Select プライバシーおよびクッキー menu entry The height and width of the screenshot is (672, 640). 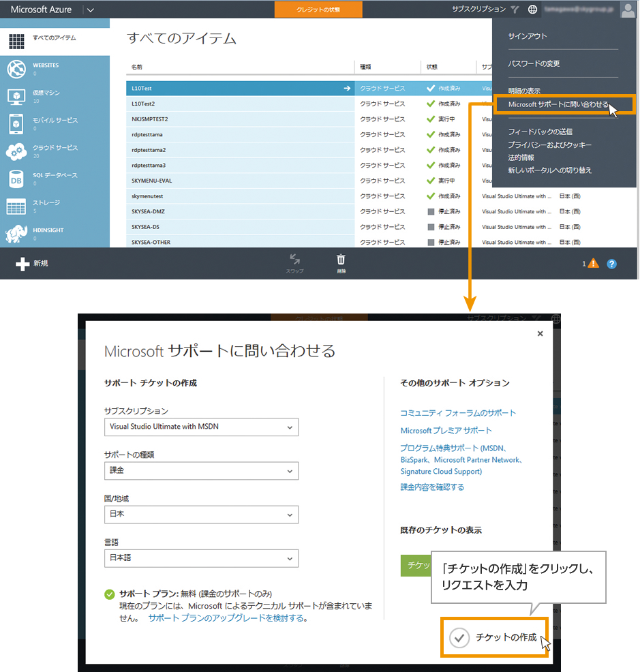[x=549, y=145]
